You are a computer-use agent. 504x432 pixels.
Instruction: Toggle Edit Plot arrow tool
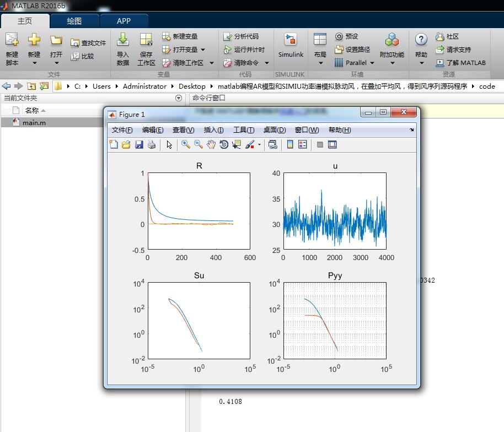(x=169, y=144)
